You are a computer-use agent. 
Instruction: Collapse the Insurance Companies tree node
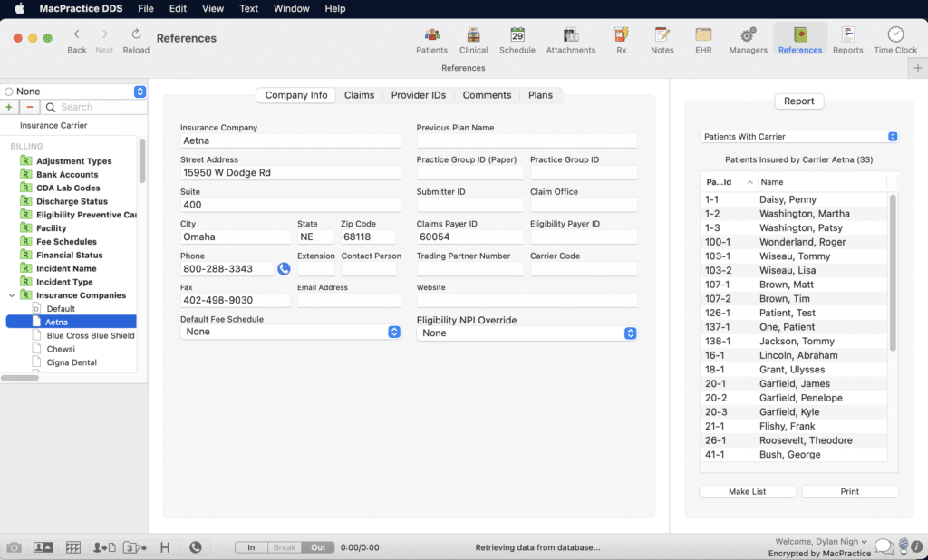click(12, 295)
